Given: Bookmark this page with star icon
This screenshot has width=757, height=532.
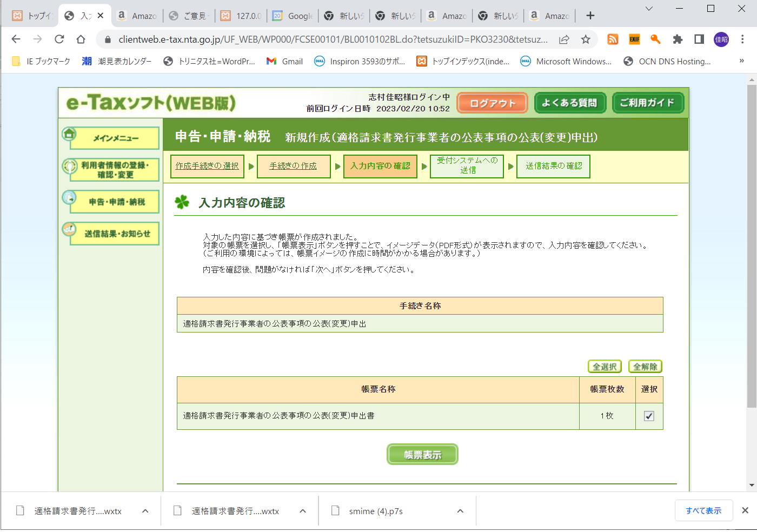Looking at the screenshot, I should pos(586,39).
